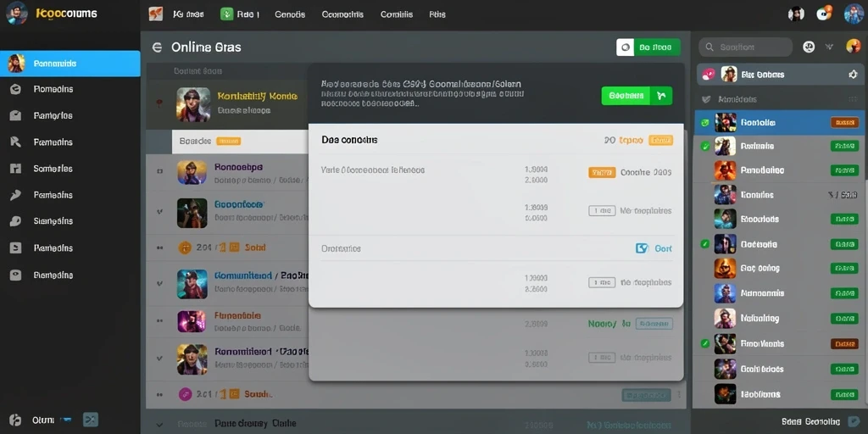Viewport: 868px width, 434px height.
Task: Open the top bar avatar left of chat icon
Action: pos(796,14)
